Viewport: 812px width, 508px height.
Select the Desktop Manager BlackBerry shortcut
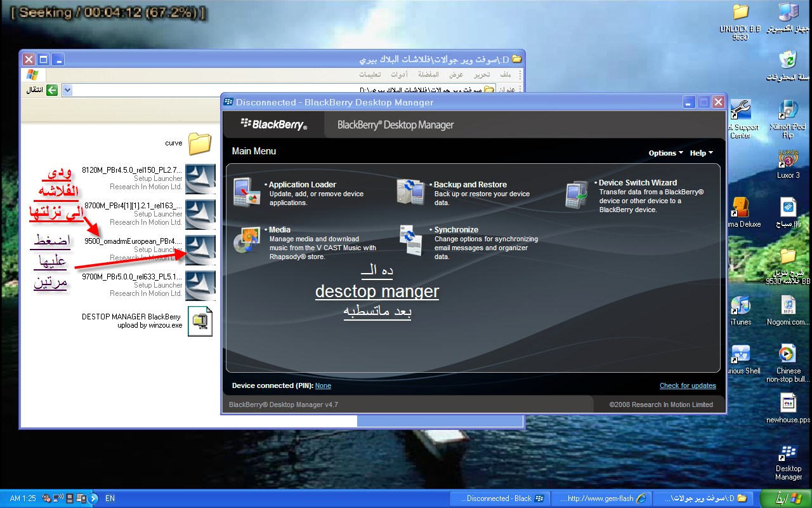788,453
